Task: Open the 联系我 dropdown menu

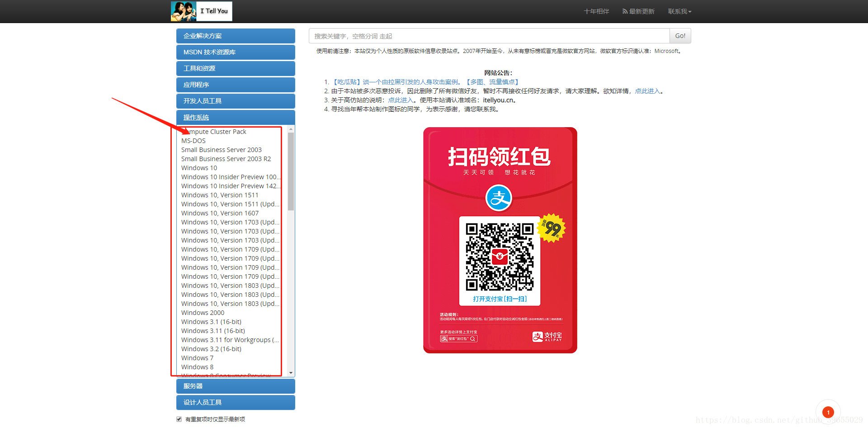Action: click(679, 11)
